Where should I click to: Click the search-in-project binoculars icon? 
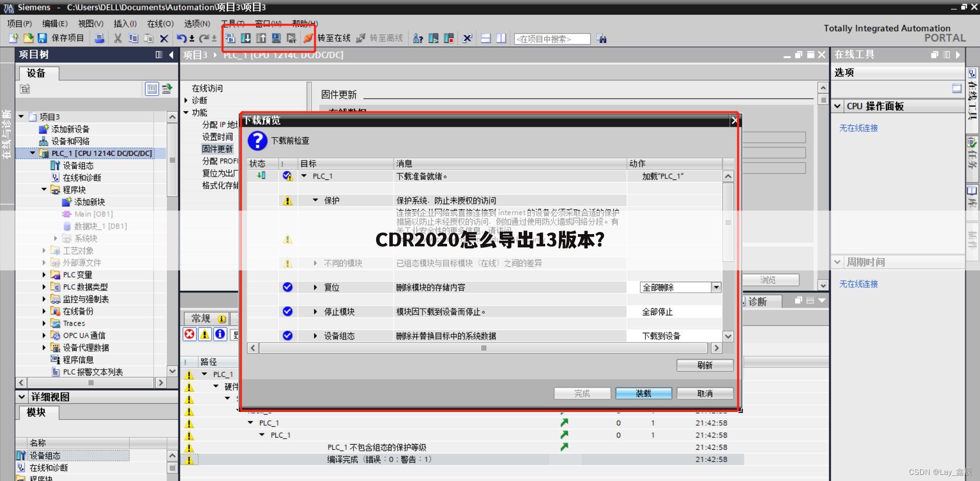(602, 39)
